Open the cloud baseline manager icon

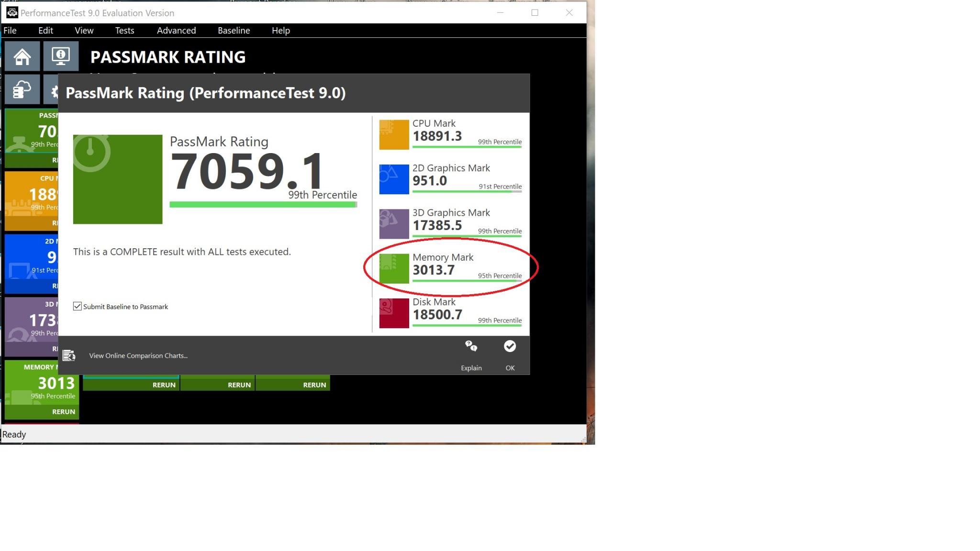click(22, 89)
